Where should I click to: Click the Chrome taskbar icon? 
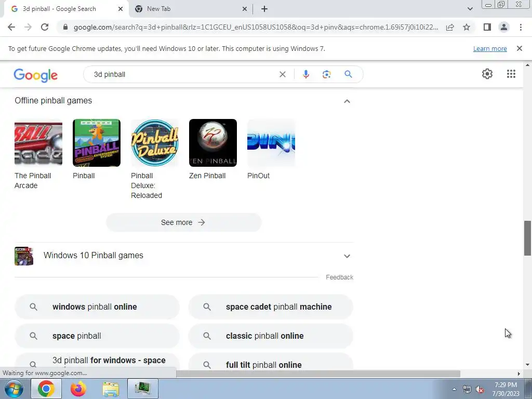[x=46, y=389]
